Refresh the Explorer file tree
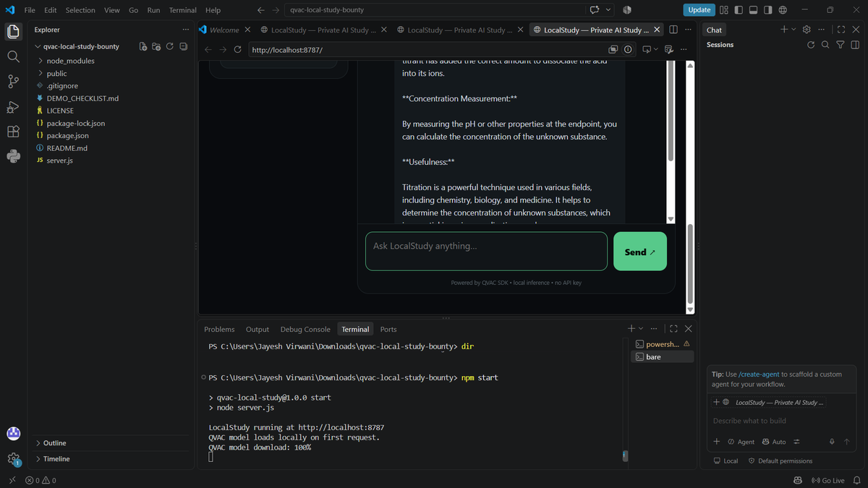868x488 pixels. 170,46
